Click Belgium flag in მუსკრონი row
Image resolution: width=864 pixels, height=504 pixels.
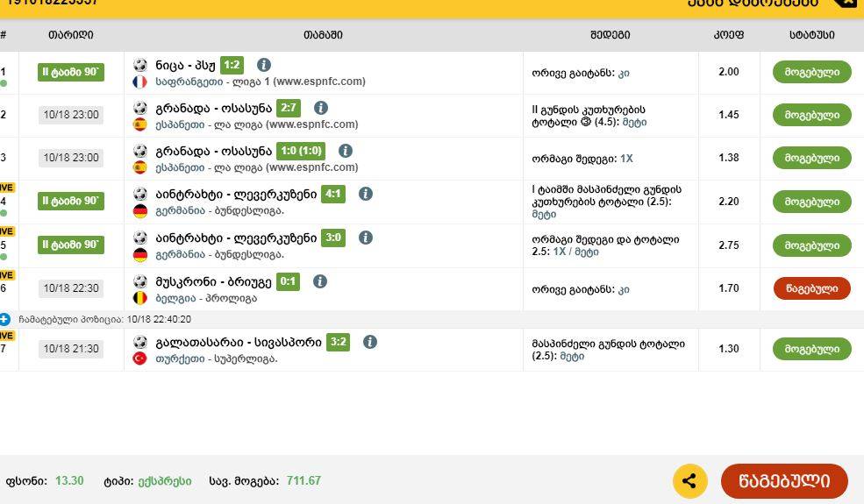coord(140,299)
